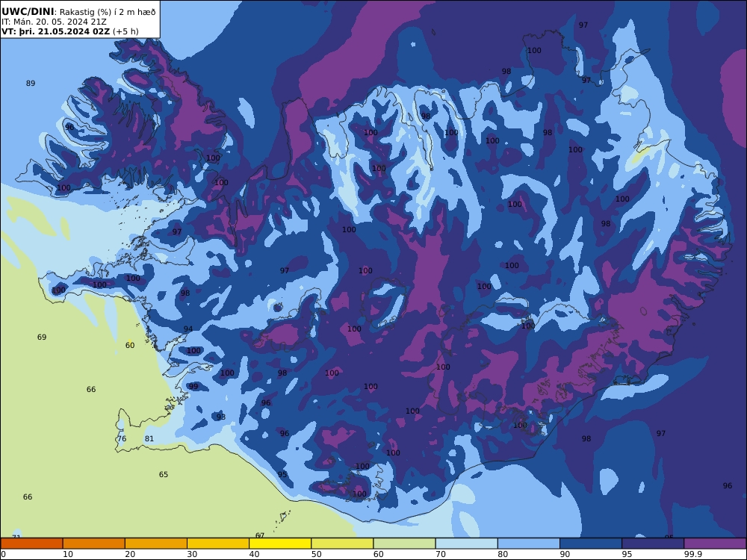Click the legend scale label '50'

[x=316, y=554]
